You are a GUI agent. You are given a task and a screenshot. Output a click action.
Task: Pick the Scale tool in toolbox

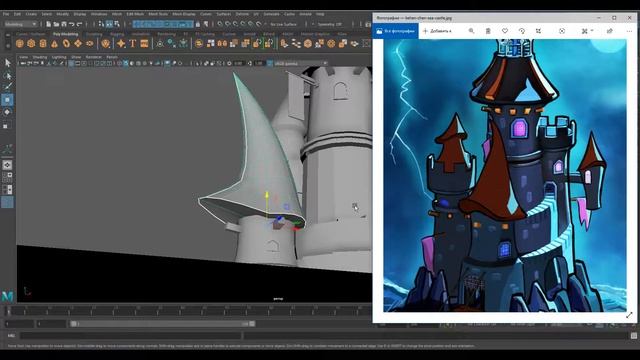click(x=6, y=126)
